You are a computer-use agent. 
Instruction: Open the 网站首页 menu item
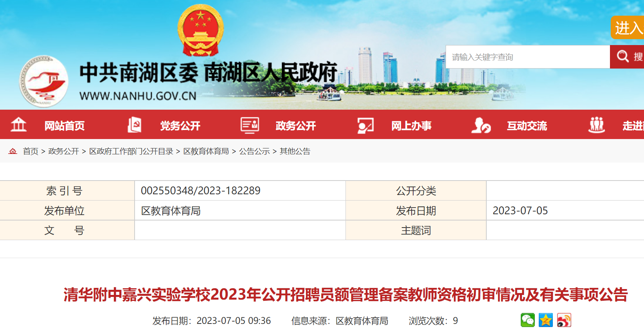(65, 126)
